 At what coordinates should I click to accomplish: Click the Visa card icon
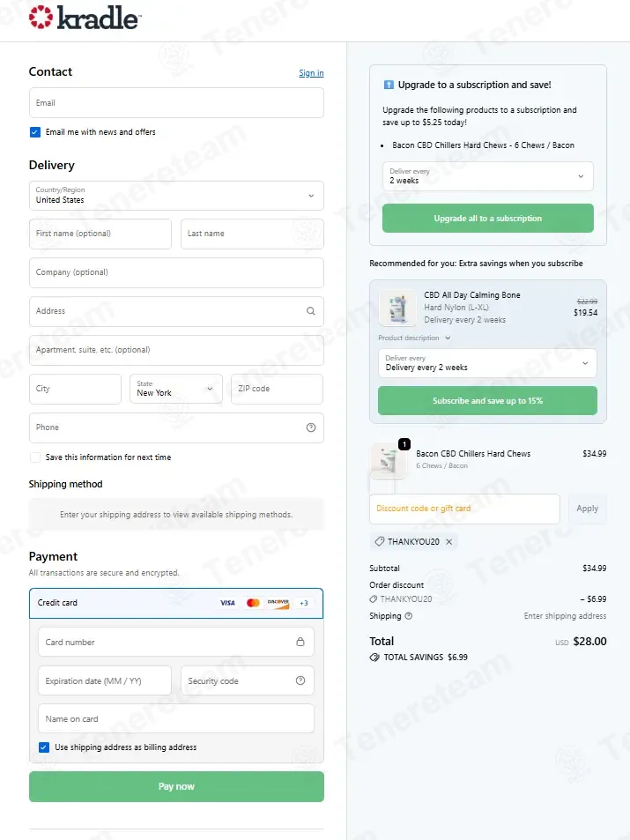pos(227,603)
